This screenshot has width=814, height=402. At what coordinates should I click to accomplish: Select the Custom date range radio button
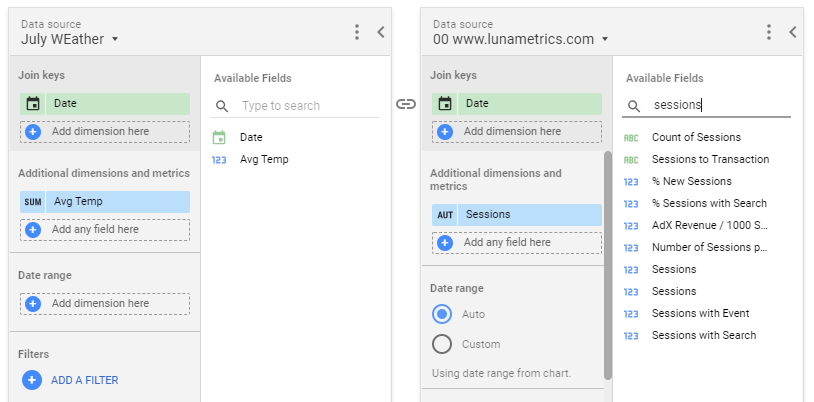(x=442, y=344)
